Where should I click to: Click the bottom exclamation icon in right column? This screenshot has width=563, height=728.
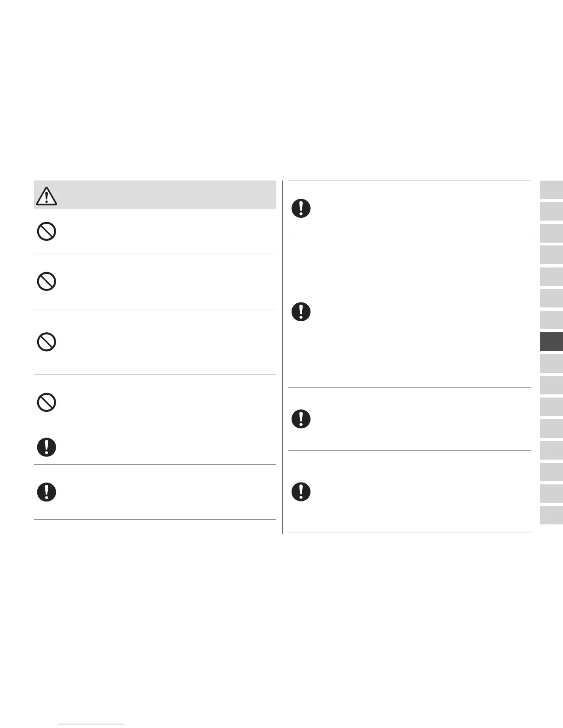(301, 492)
